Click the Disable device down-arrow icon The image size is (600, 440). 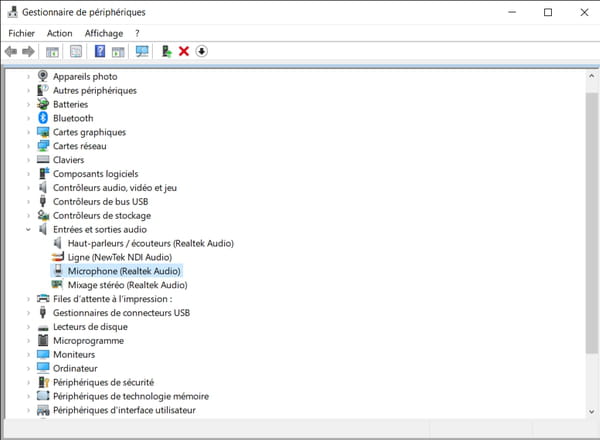(202, 51)
